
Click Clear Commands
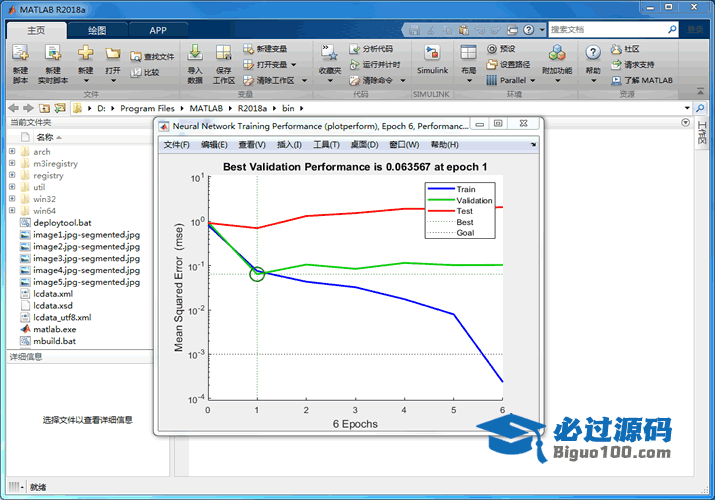(371, 80)
